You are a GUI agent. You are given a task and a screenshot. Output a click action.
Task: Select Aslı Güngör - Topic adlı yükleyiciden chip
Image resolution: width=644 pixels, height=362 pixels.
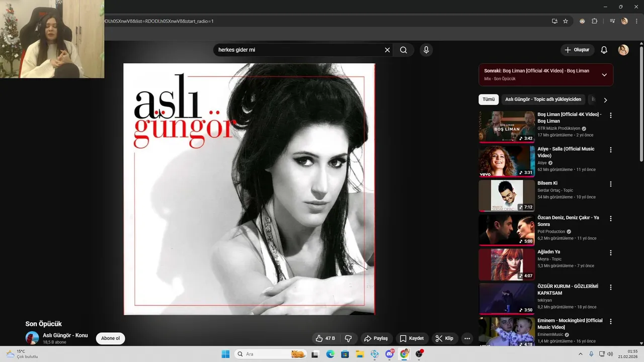(x=543, y=100)
